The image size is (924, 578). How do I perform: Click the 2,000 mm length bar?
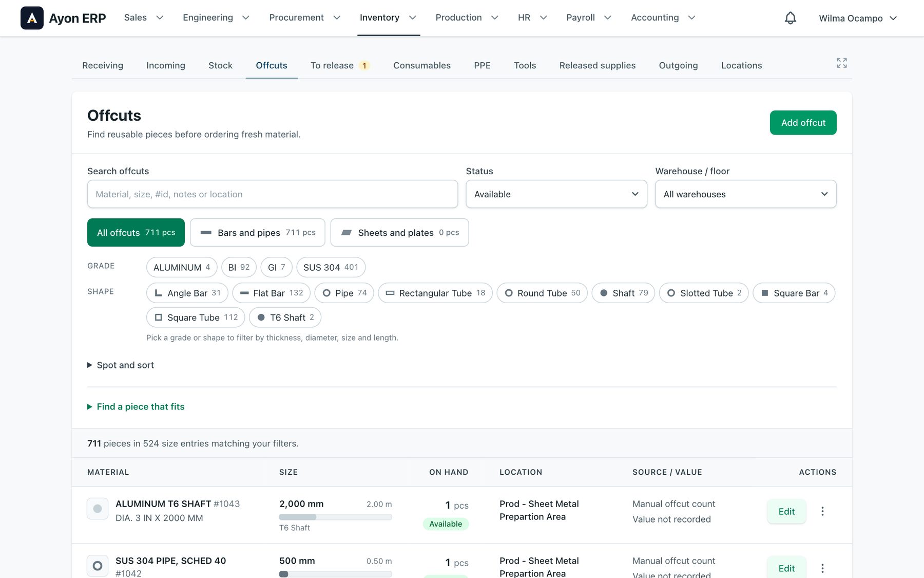[336, 517]
